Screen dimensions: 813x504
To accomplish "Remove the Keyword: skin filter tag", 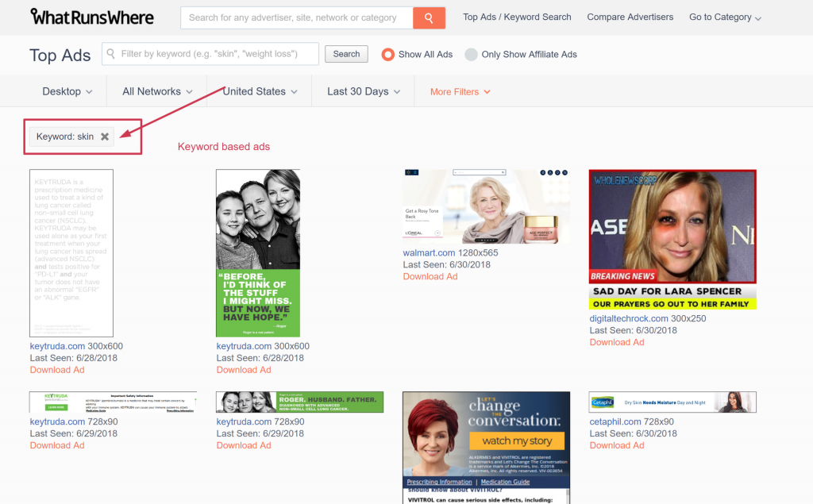I will [105, 137].
